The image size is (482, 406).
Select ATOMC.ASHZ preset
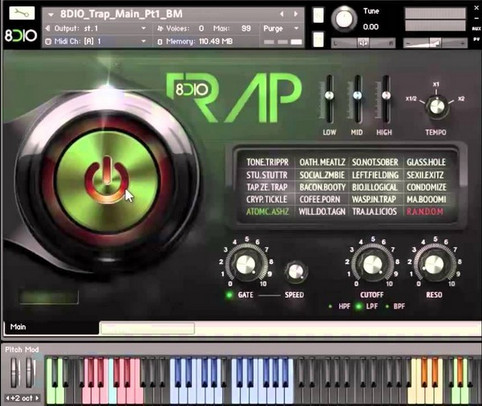pos(267,212)
